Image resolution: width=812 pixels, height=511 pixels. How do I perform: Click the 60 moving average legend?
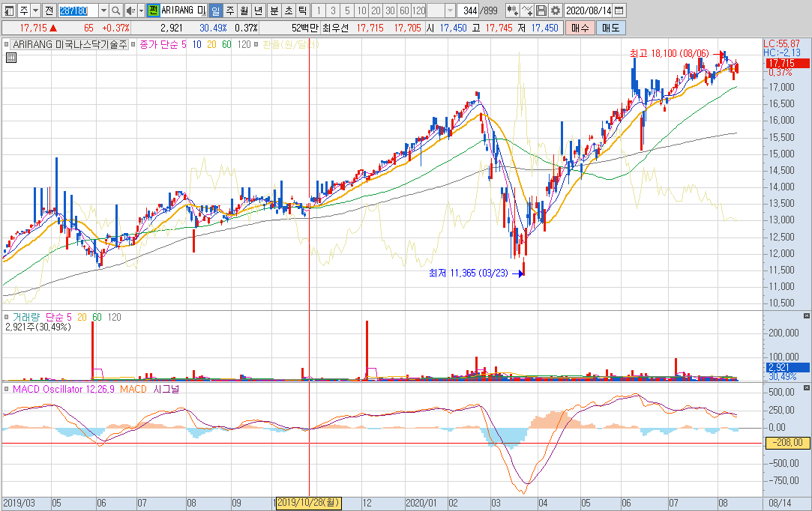tap(227, 44)
